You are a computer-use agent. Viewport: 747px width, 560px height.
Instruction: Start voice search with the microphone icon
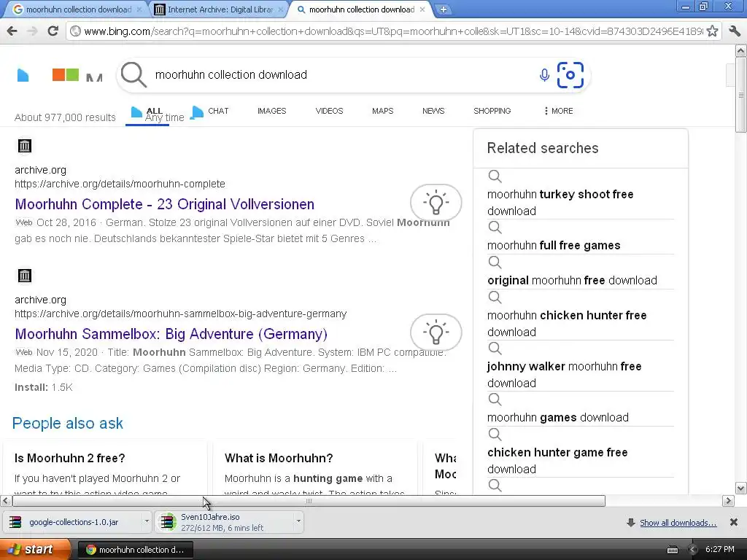(x=544, y=75)
